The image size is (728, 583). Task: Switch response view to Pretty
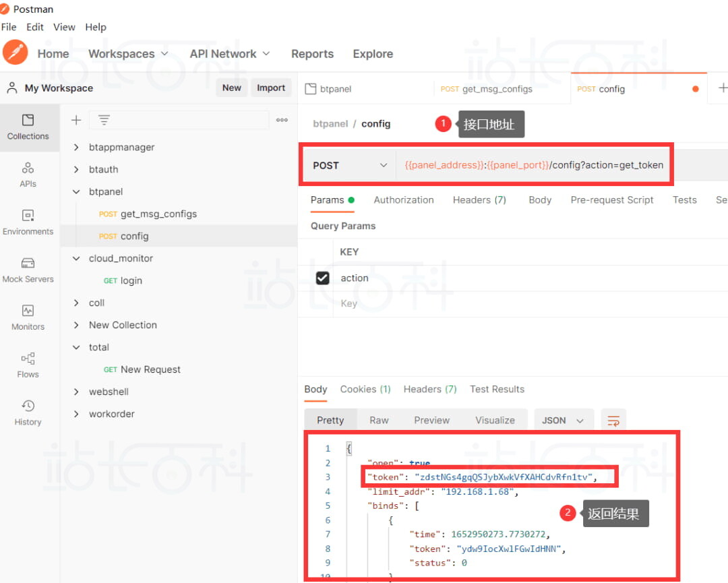pos(330,421)
